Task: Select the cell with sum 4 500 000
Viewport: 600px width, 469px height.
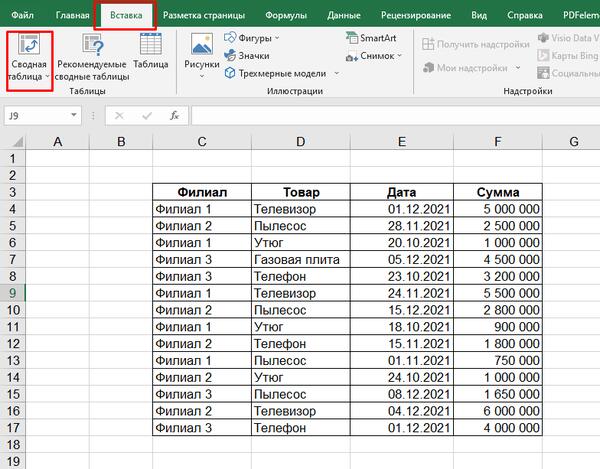Action: pyautogui.click(x=498, y=259)
